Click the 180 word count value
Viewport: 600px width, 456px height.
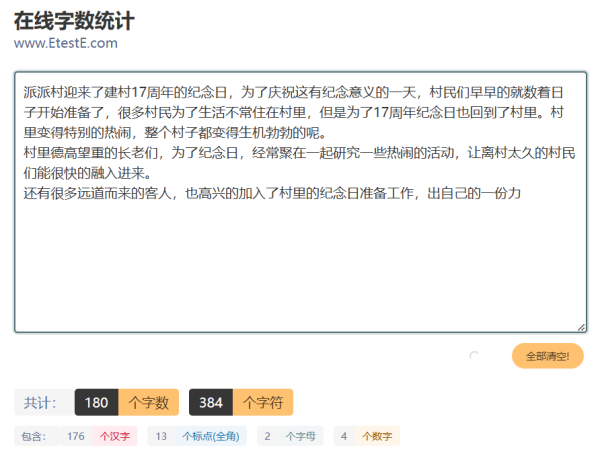(x=96, y=402)
